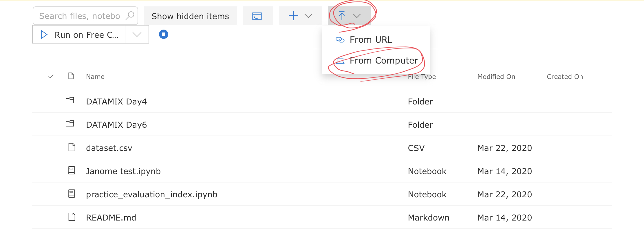Open the terminal icon button
This screenshot has height=233, width=644.
coord(257,16)
